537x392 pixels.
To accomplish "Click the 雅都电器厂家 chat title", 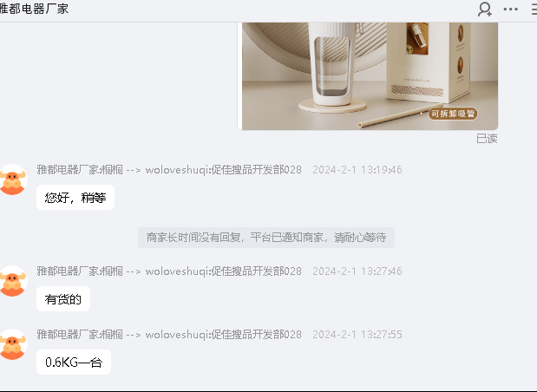I will (x=34, y=9).
